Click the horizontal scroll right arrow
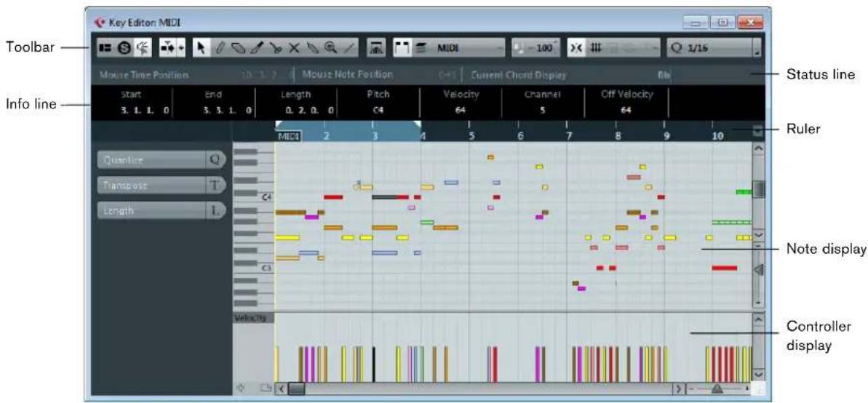 [680, 388]
